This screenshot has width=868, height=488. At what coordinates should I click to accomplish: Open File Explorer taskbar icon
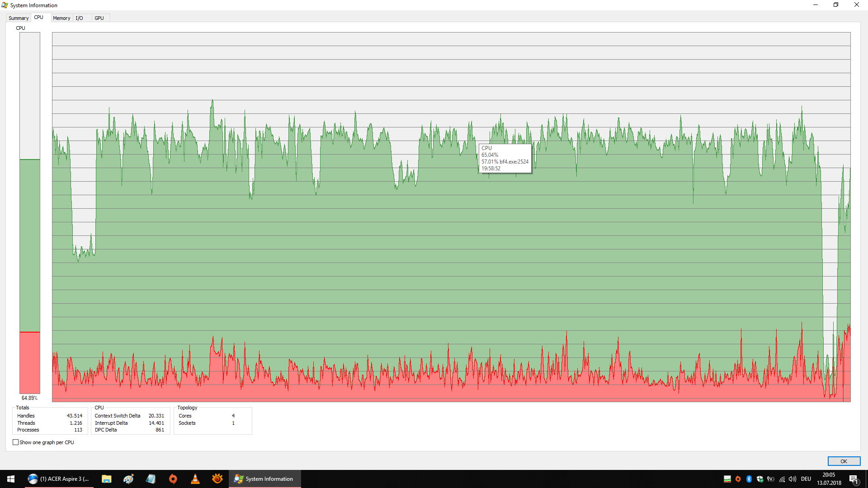click(107, 479)
